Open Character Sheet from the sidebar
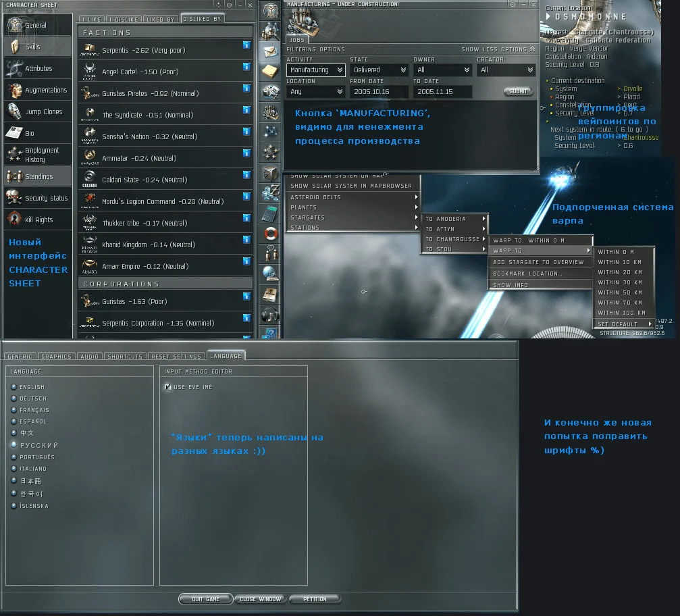Image resolution: width=680 pixels, height=616 pixels. pos(271,10)
